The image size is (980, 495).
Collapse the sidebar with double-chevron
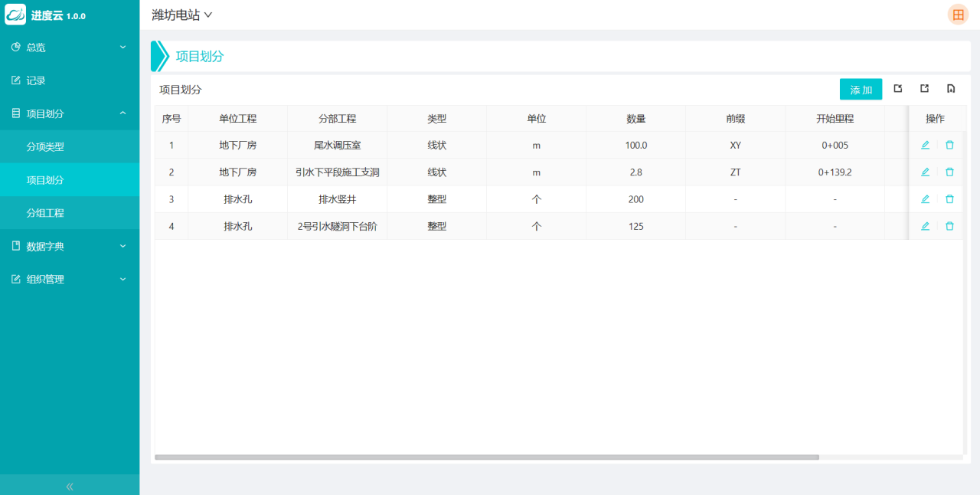pyautogui.click(x=70, y=486)
